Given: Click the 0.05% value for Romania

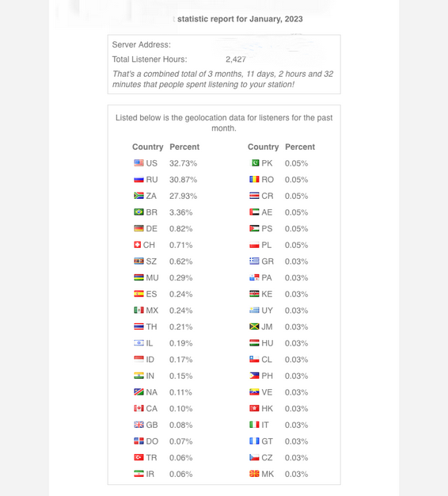Looking at the screenshot, I should pyautogui.click(x=296, y=180).
